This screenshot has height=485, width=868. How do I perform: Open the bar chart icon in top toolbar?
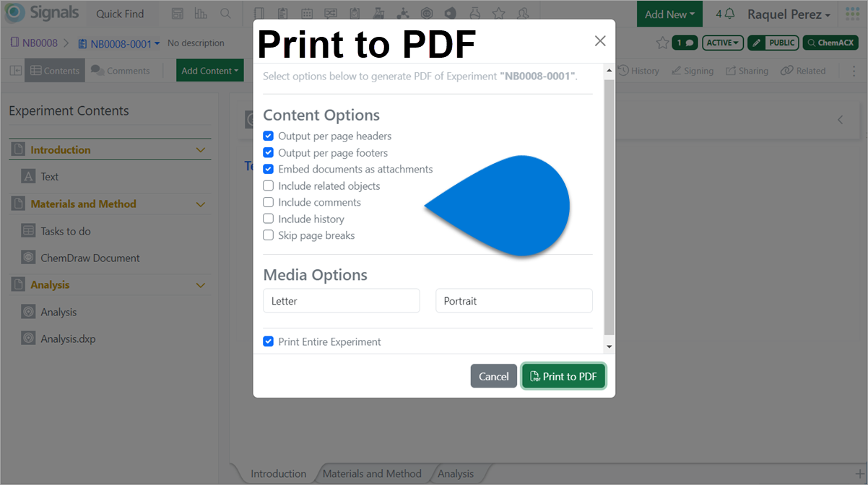click(x=201, y=14)
